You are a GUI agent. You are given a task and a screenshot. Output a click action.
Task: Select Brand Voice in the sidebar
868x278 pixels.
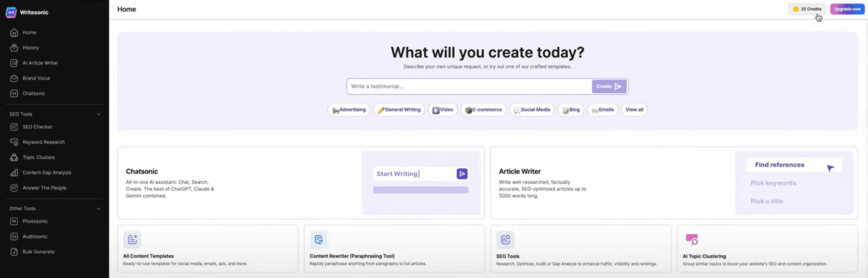coord(36,78)
